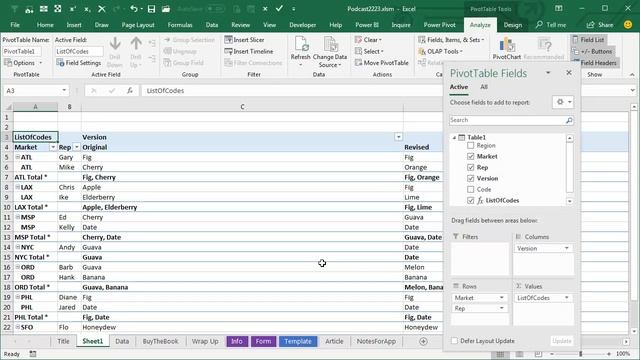Image resolution: width=640 pixels, height=360 pixels.
Task: Switch to Normal view in status bar
Action: (x=500, y=354)
